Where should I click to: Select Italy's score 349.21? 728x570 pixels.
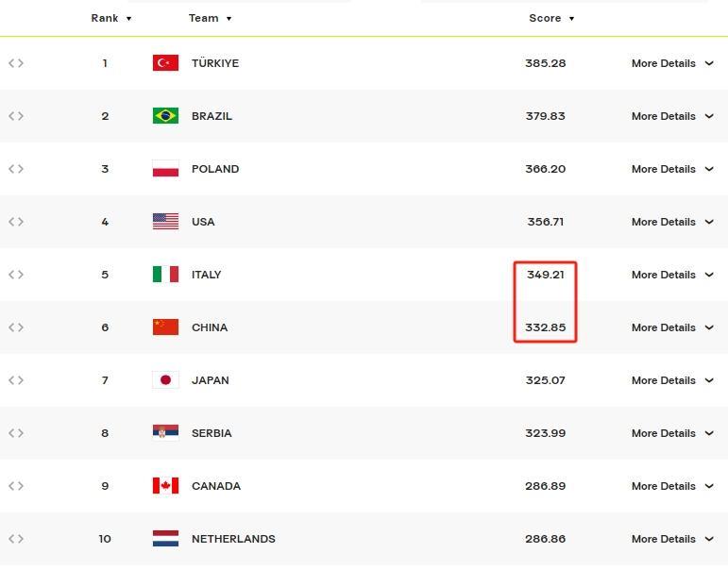[545, 275]
